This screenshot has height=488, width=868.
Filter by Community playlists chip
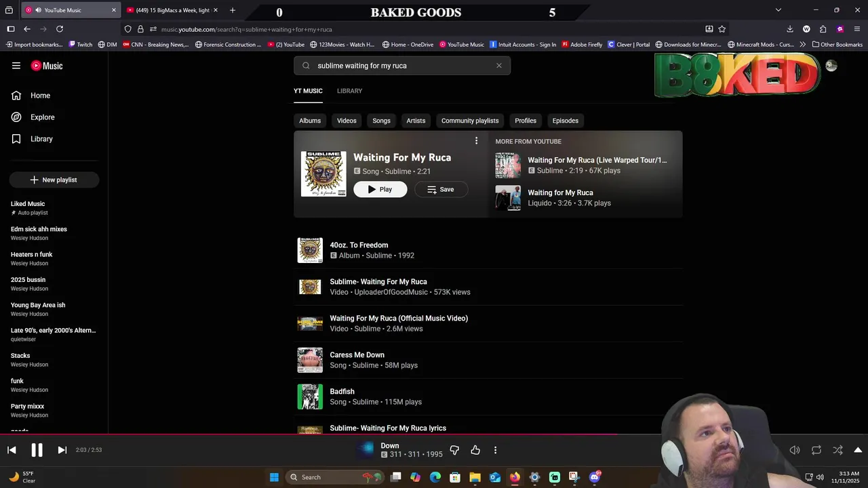[x=470, y=121]
